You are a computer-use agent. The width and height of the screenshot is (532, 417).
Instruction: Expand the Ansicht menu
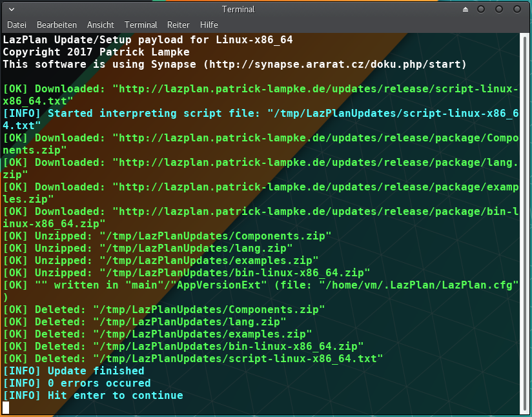click(101, 25)
